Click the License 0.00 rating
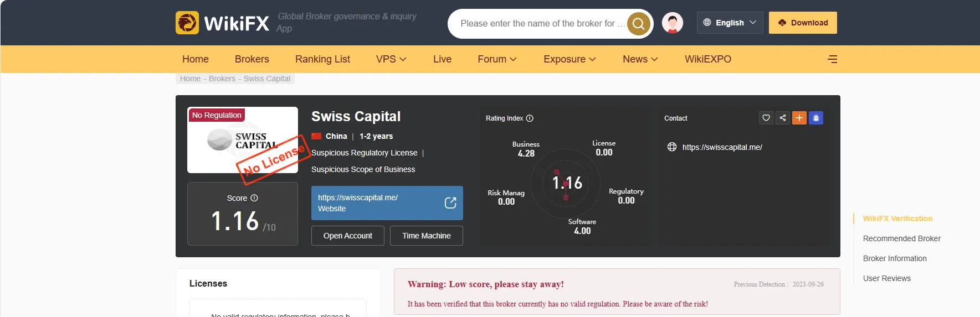The image size is (980, 317). coord(604,148)
